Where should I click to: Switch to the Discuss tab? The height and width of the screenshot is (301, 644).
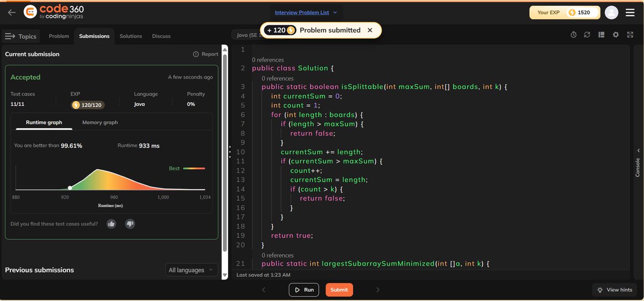tap(161, 36)
